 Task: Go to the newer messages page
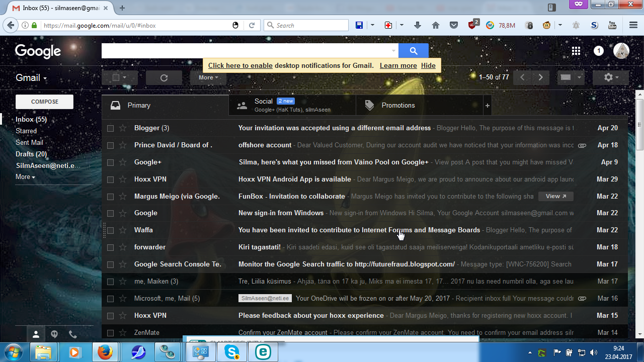click(x=522, y=77)
